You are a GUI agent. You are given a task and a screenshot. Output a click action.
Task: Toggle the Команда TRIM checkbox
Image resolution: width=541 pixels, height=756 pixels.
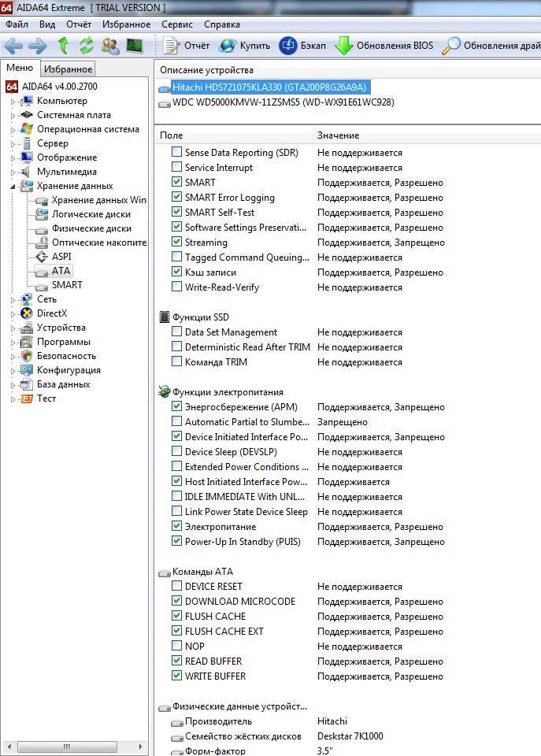click(177, 361)
